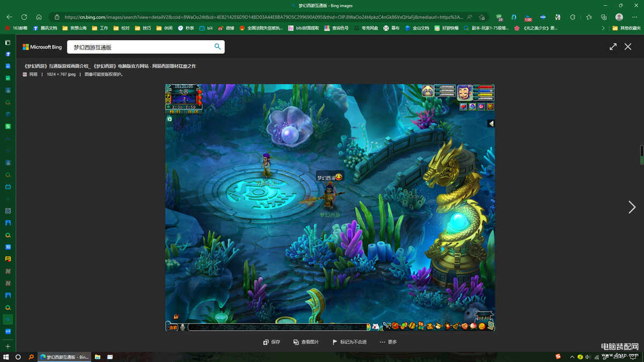The height and width of the screenshot is (362, 644).
Task: Open the 好游快爆 bookmark
Action: pos(447,28)
